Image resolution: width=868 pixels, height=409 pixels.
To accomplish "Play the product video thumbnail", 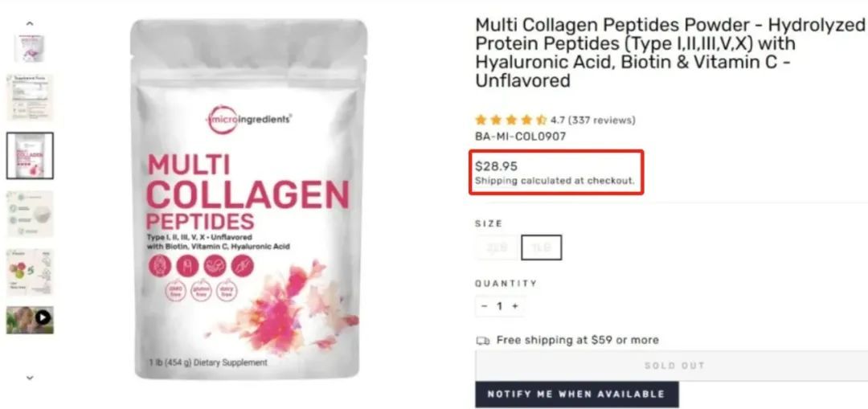I will tap(30, 320).
